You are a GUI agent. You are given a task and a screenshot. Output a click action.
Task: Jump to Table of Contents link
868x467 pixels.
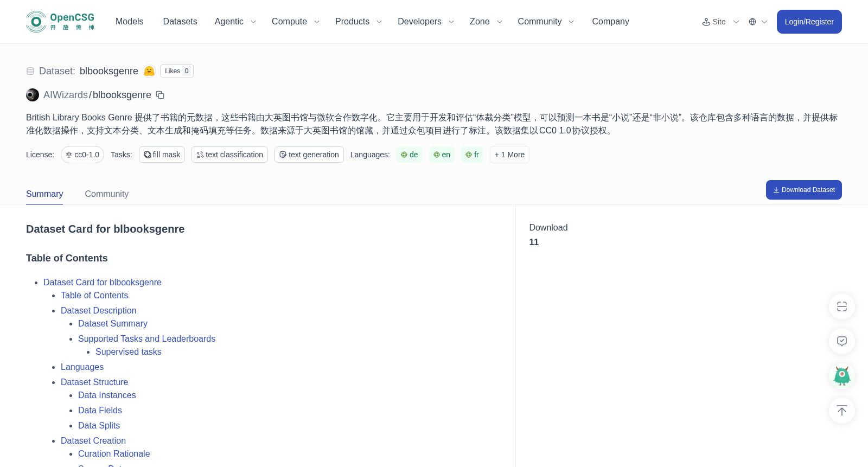pyautogui.click(x=94, y=295)
